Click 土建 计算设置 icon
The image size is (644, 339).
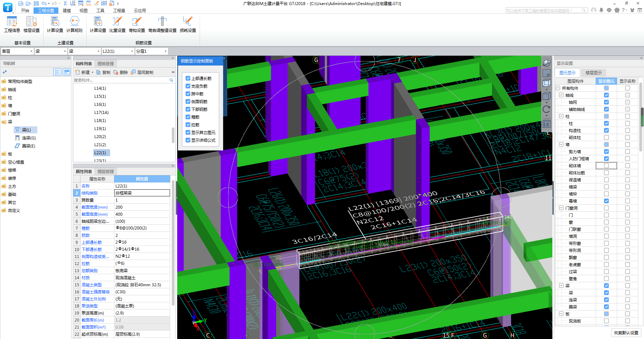[x=55, y=24]
